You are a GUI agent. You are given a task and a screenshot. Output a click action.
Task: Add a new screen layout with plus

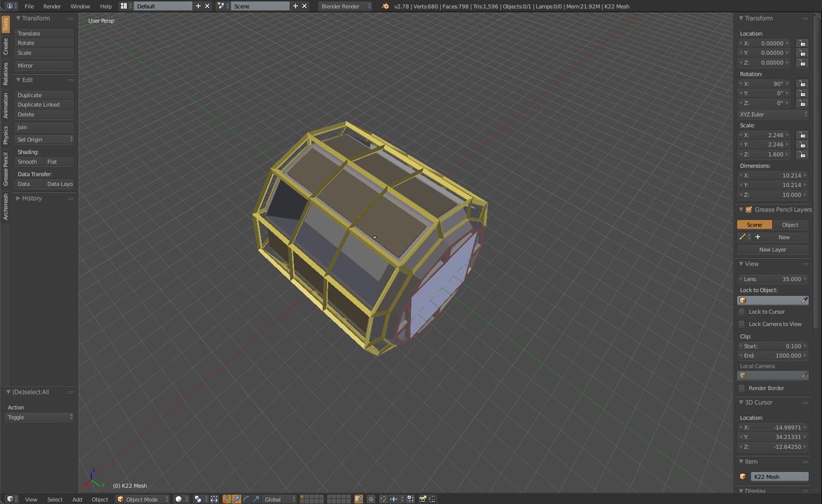click(199, 6)
